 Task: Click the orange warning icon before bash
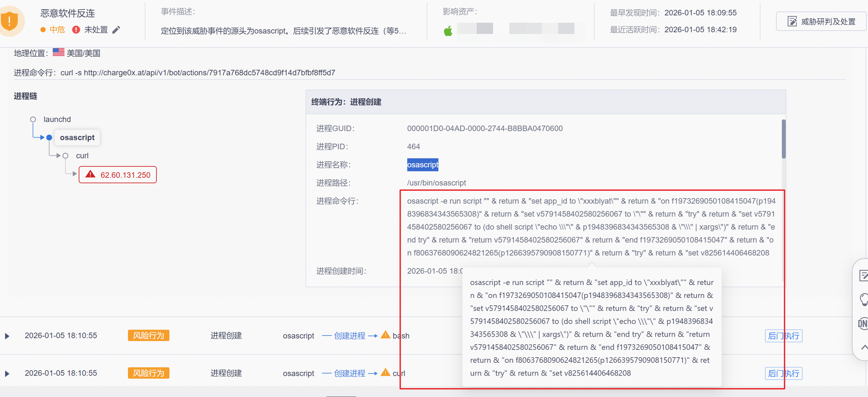(385, 335)
